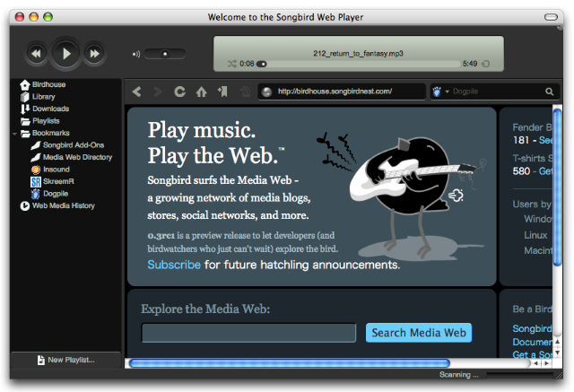Click the track seek bar position knob
The height and width of the screenshot is (392, 574).
[262, 64]
